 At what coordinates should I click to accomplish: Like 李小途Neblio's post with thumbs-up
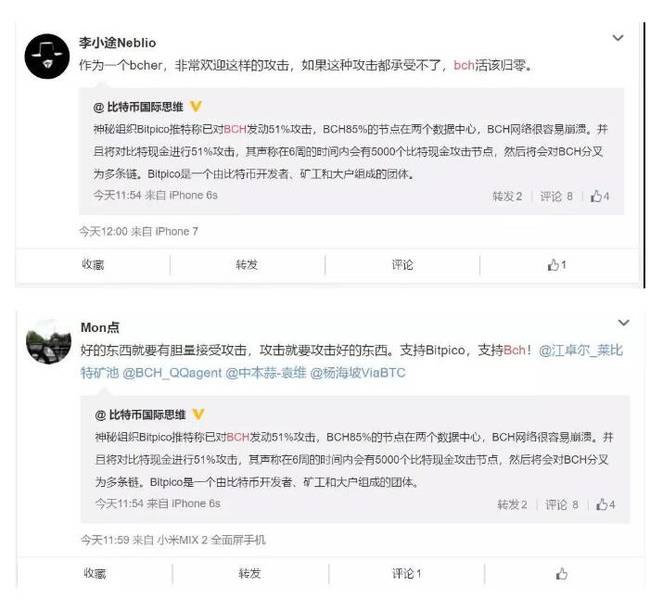[x=557, y=265]
